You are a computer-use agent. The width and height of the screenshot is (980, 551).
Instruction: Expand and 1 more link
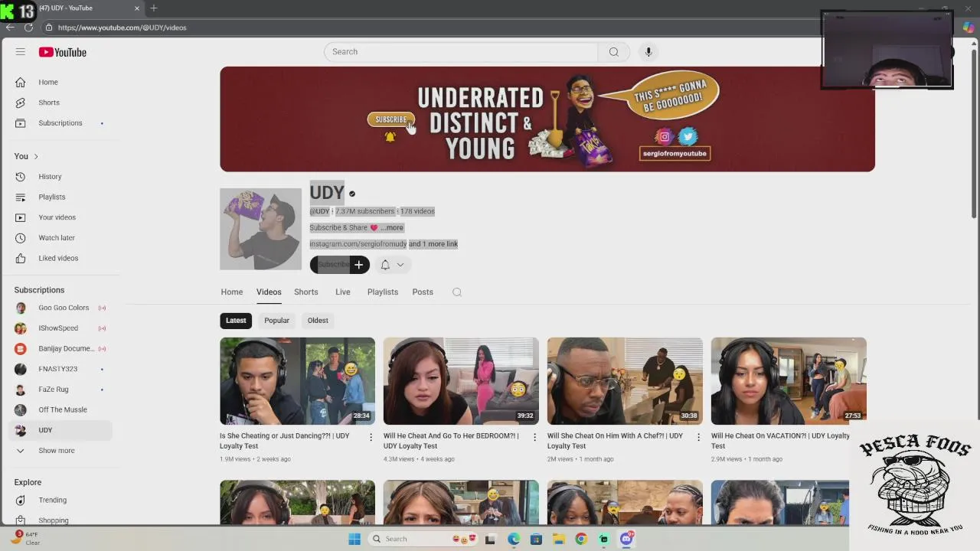click(x=433, y=244)
